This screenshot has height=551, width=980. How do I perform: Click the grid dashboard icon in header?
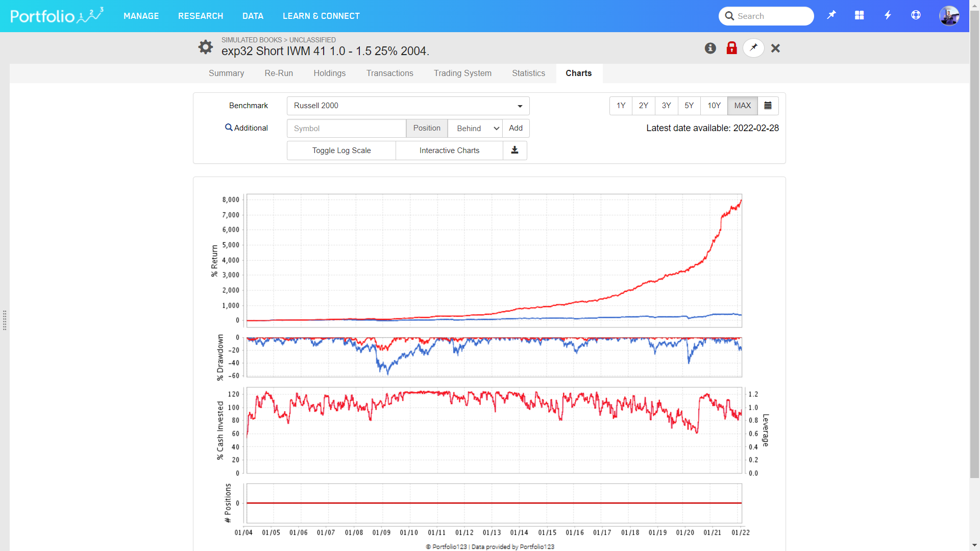tap(859, 15)
